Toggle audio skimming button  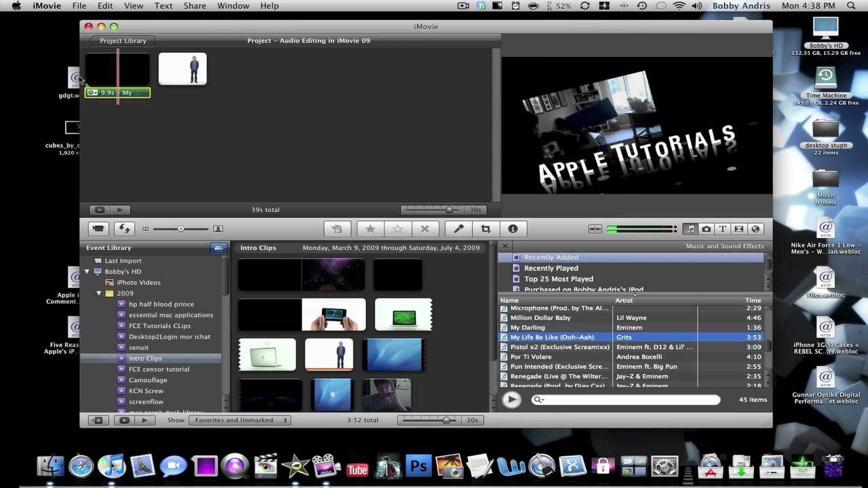pos(595,229)
